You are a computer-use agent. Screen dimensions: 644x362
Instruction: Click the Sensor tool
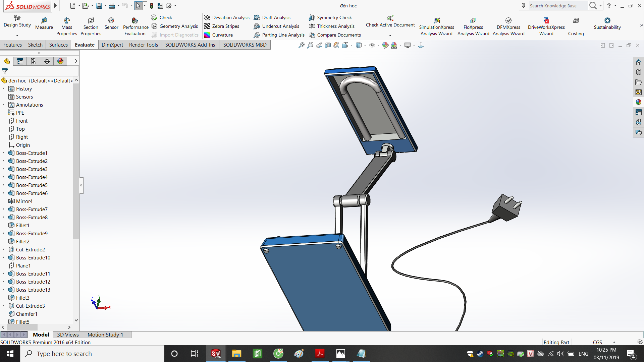coord(111,23)
